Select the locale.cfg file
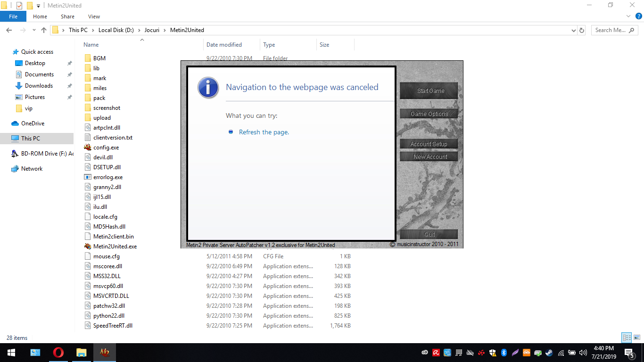Image resolution: width=644 pixels, height=362 pixels. [x=105, y=217]
